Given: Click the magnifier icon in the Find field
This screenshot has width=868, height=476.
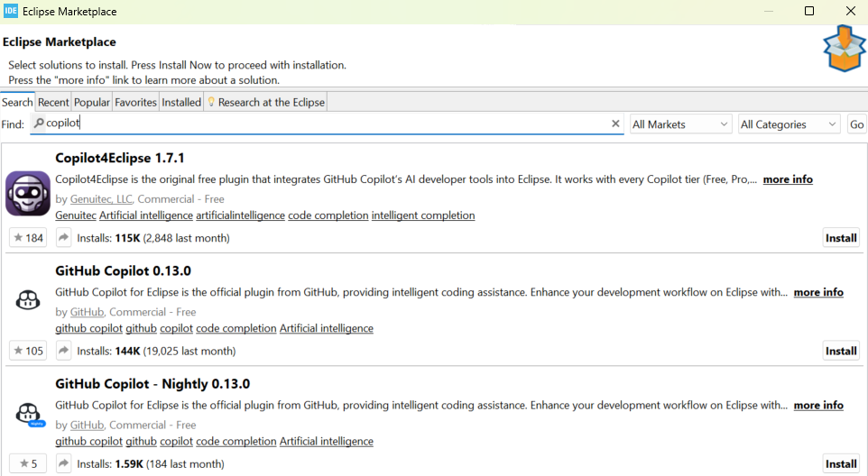Looking at the screenshot, I should [38, 123].
